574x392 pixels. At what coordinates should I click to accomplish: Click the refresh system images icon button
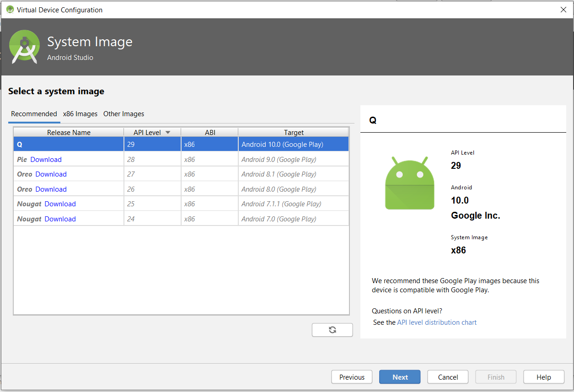(332, 330)
